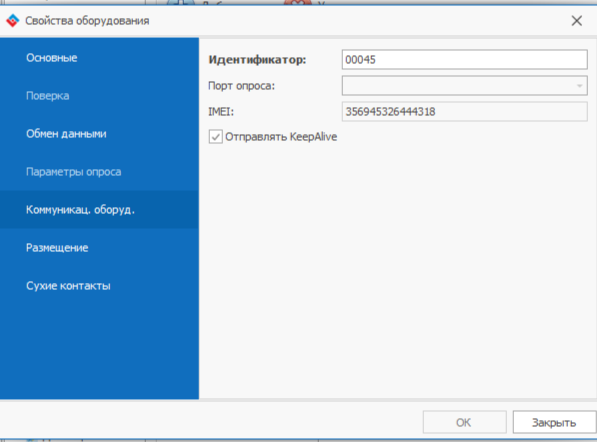This screenshot has height=442, width=597.
Task: Select the Коммуникац. оборуд. section
Action: pyautogui.click(x=80, y=210)
